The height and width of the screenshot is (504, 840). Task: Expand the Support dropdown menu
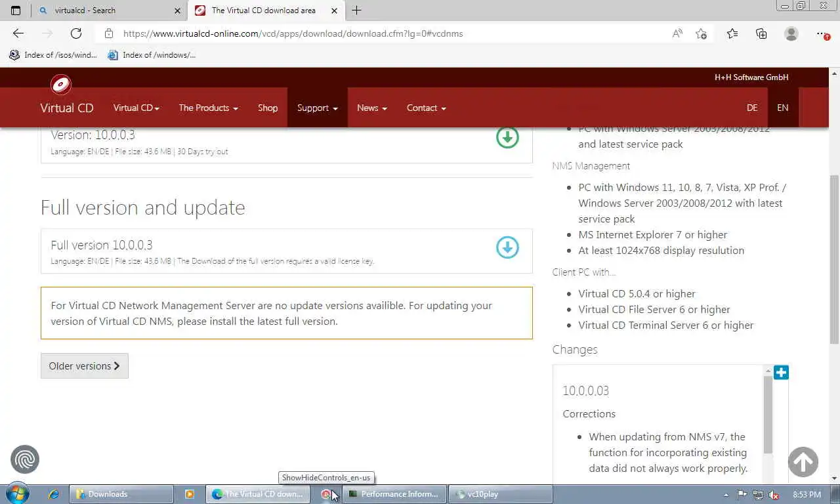point(317,108)
